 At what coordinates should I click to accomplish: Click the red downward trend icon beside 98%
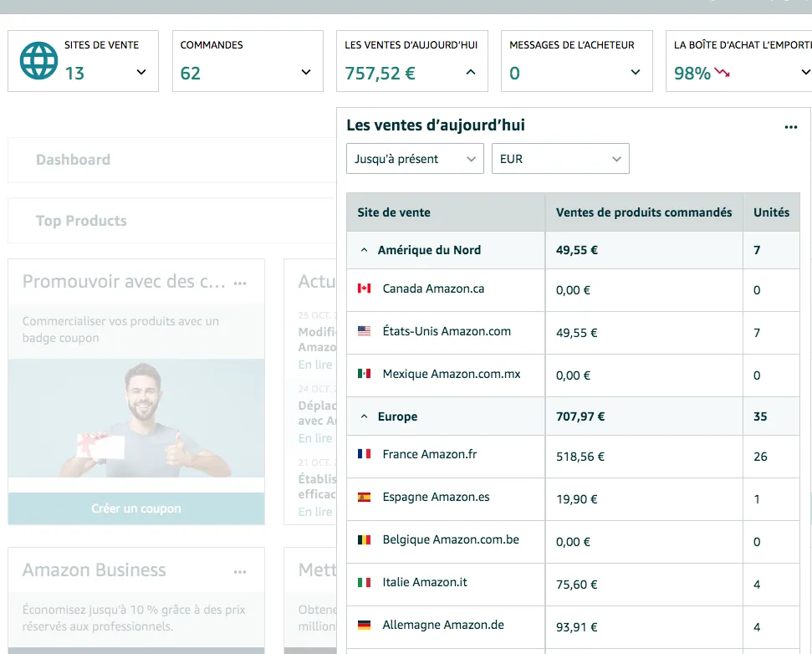click(723, 73)
